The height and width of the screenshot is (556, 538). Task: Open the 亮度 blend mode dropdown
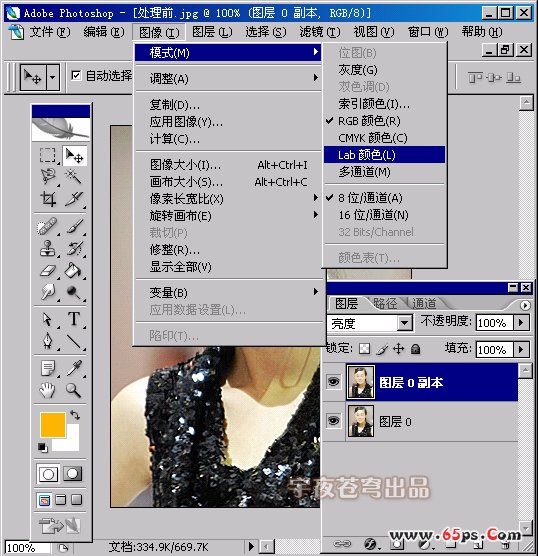pos(404,323)
